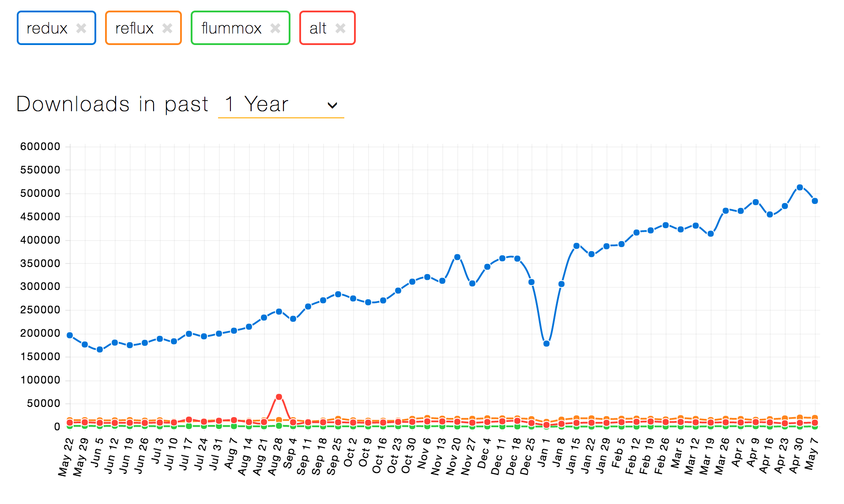
Task: Remove the reflux package tag
Action: tap(167, 28)
